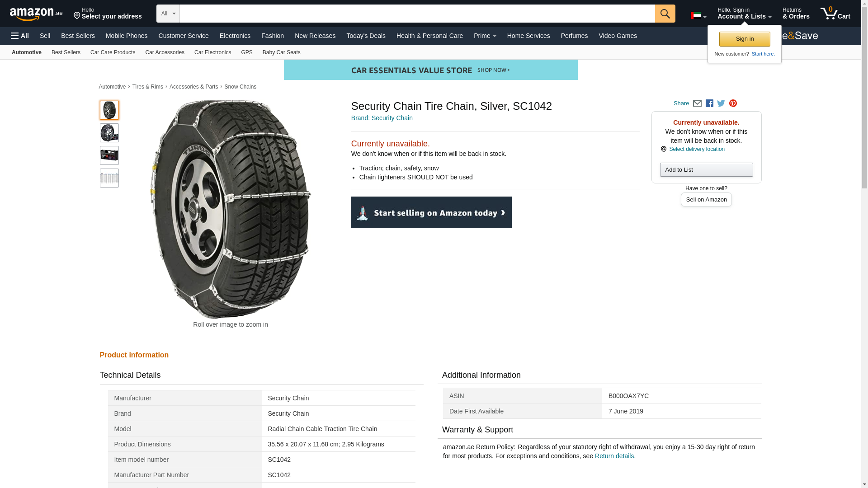Select the second product thumbnail image
This screenshot has width=868, height=488.
pyautogui.click(x=109, y=133)
